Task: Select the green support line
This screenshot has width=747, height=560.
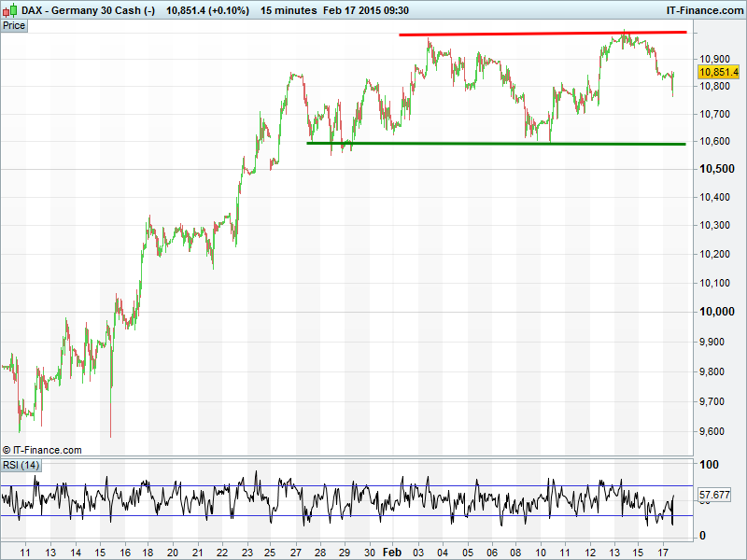Action: [x=495, y=144]
